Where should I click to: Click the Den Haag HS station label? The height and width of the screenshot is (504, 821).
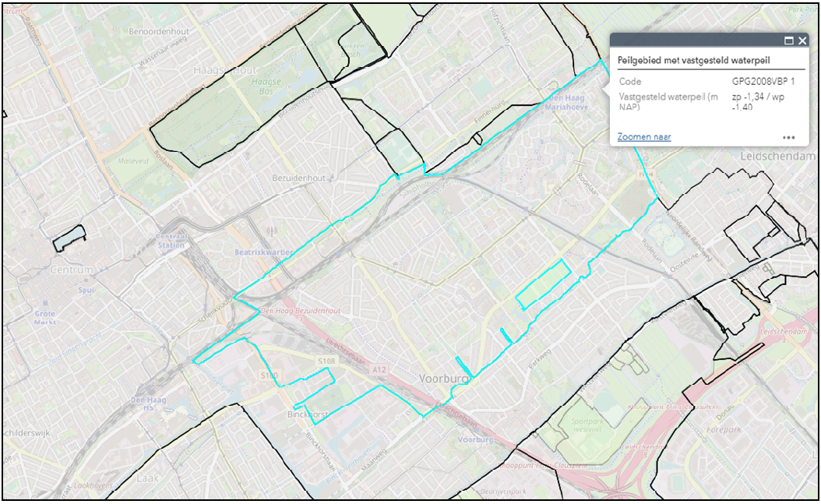pos(146,405)
